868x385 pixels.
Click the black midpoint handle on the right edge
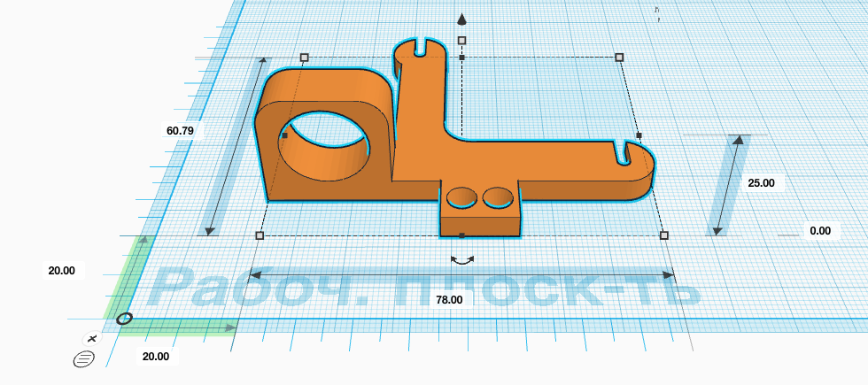coord(639,135)
